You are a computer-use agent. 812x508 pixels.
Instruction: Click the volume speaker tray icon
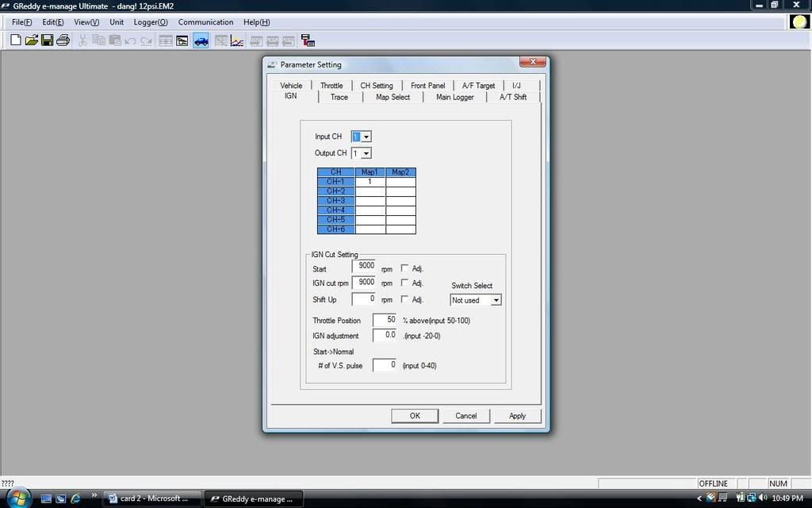tap(762, 498)
